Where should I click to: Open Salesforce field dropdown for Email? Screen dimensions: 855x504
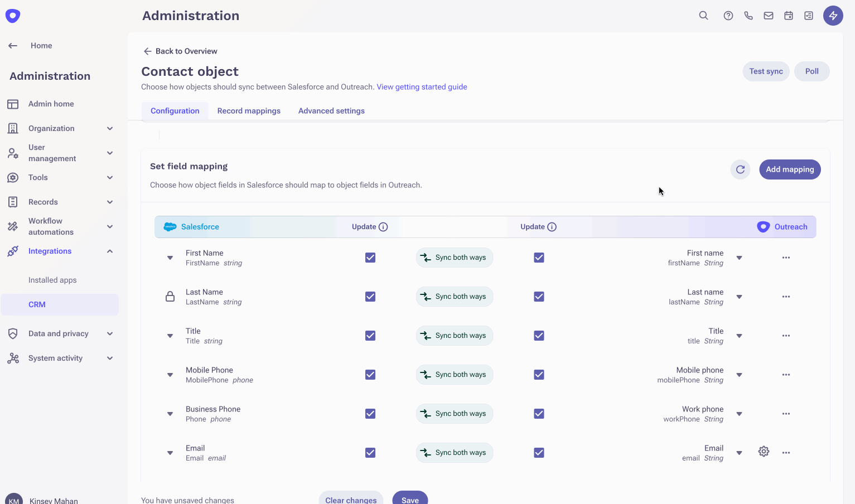click(x=170, y=453)
